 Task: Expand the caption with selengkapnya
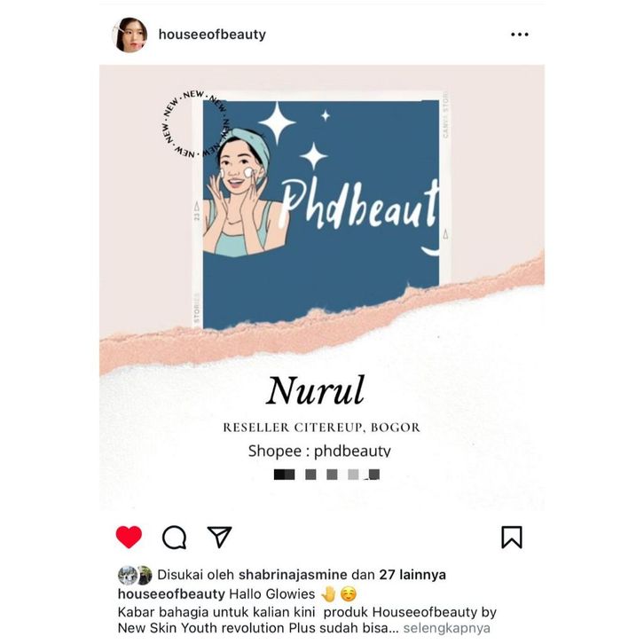pos(446,628)
